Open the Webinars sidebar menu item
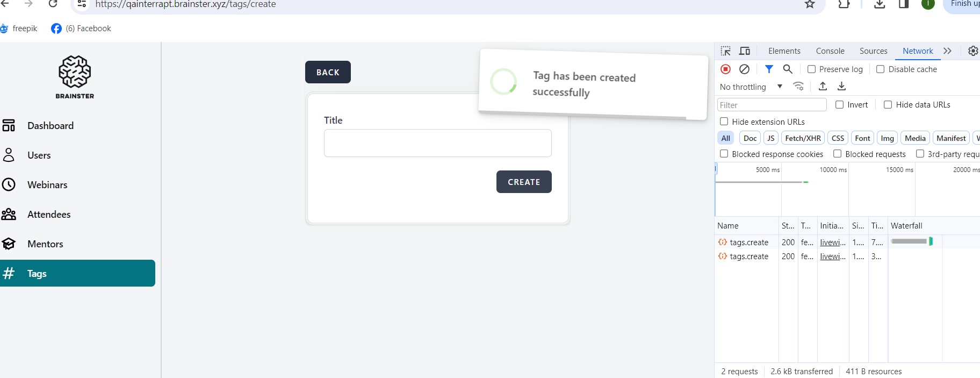Image resolution: width=980 pixels, height=378 pixels. (47, 185)
